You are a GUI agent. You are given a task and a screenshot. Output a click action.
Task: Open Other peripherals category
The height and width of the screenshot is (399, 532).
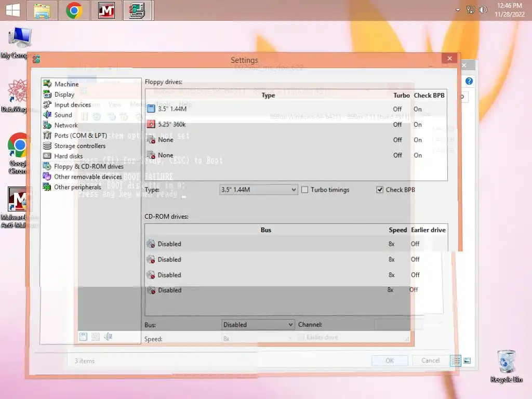point(72,187)
